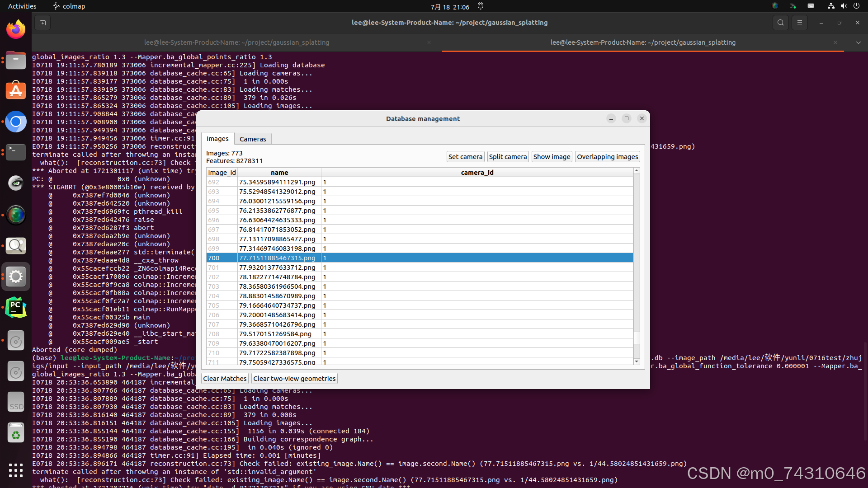This screenshot has height=488, width=868.
Task: Switch to the first terminal tab
Action: click(236, 42)
